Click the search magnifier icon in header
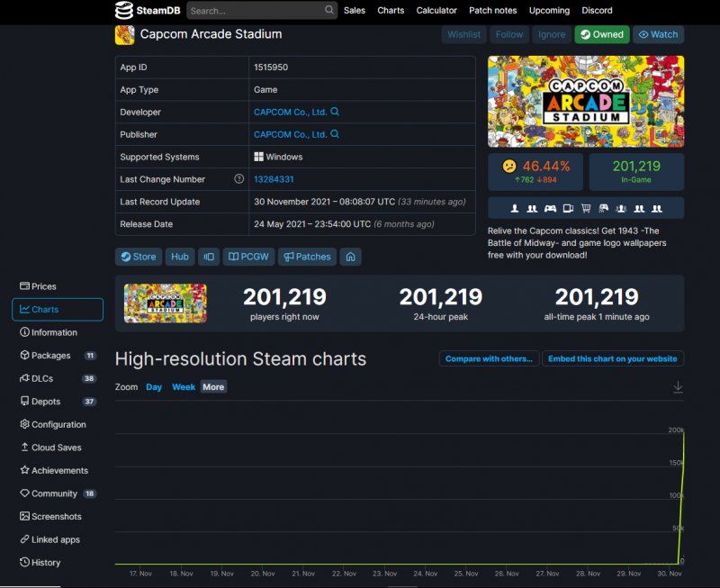The height and width of the screenshot is (588, 720). 329,11
